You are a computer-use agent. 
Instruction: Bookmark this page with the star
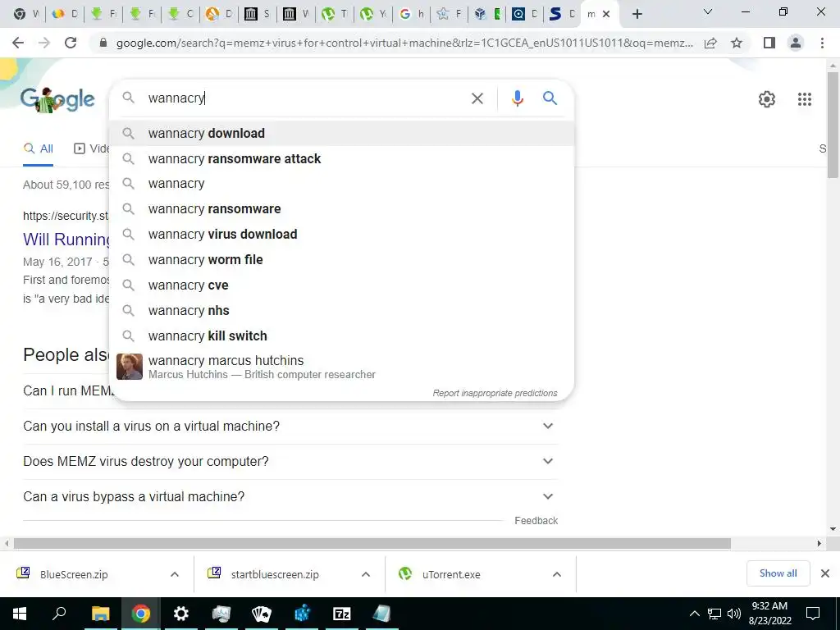737,43
